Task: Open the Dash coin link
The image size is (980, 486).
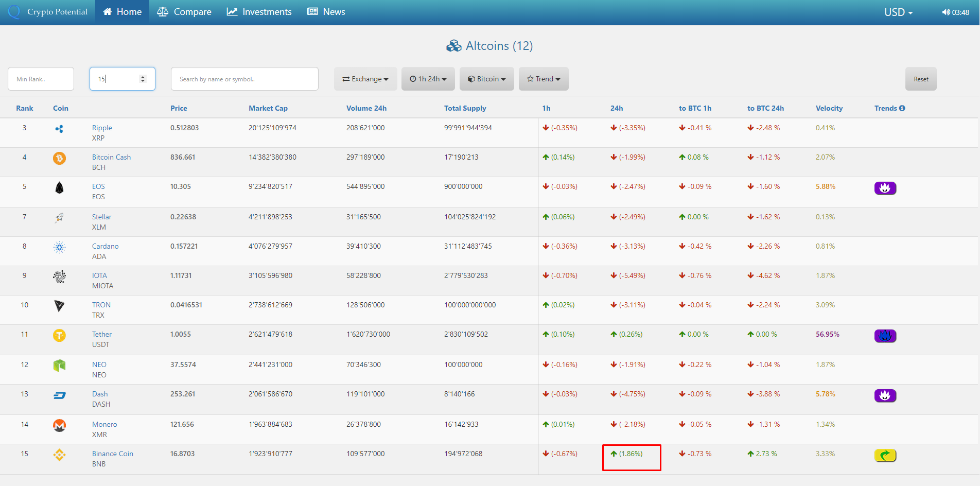Action: (x=100, y=394)
